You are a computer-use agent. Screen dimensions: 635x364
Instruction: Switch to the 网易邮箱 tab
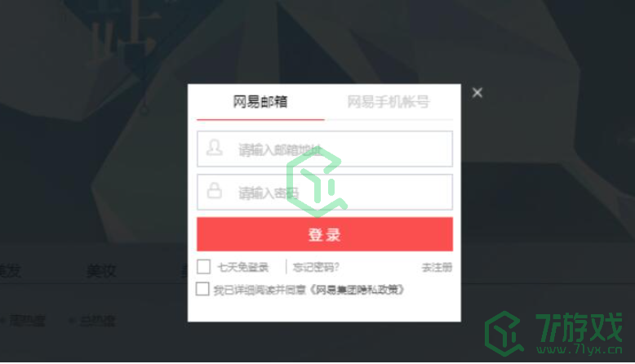pos(260,102)
